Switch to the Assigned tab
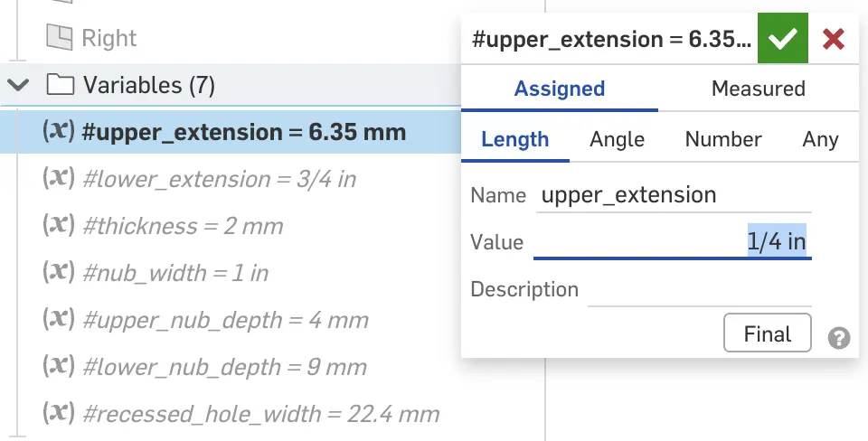This screenshot has width=868, height=441. point(560,89)
